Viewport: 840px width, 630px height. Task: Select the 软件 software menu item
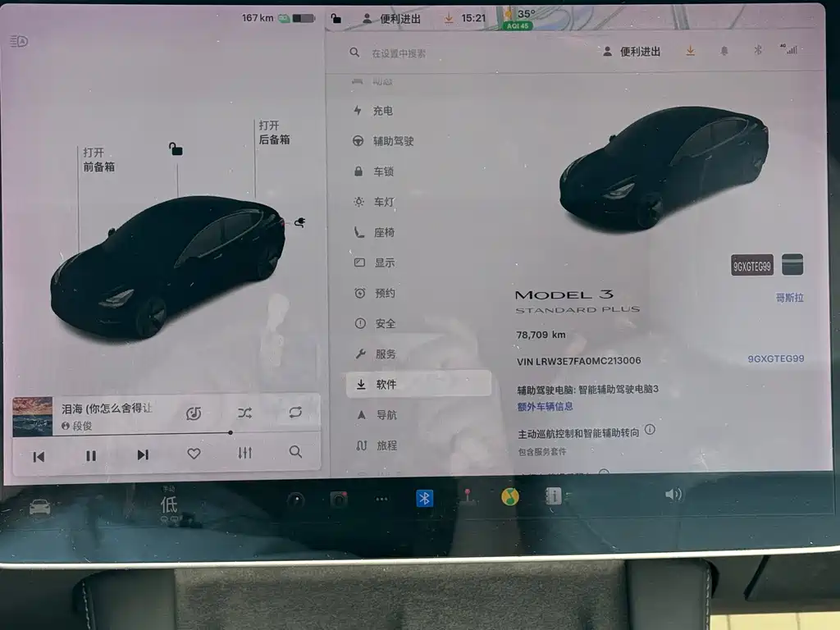418,384
